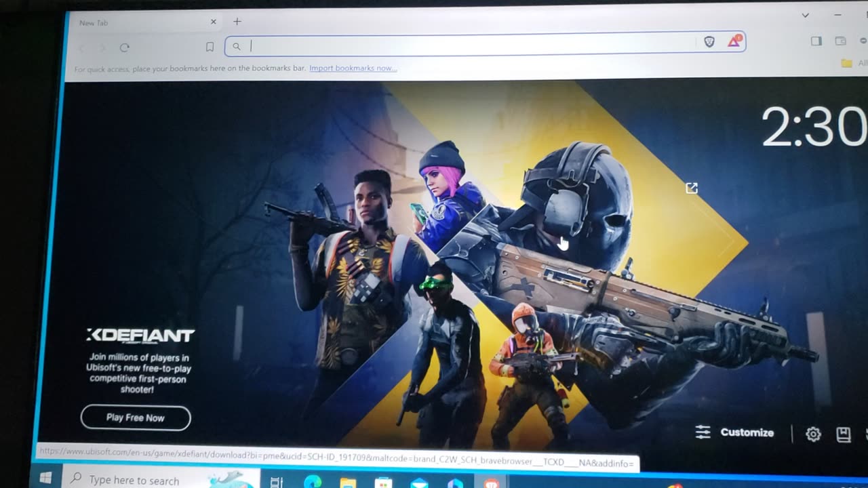
Task: Click the 2:30 clock widget
Action: pyautogui.click(x=814, y=127)
